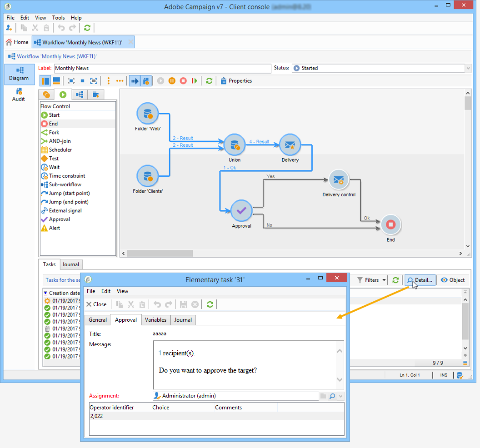Click the diagram vertical scrollbar thumb
This screenshot has width=480, height=448.
point(468,103)
